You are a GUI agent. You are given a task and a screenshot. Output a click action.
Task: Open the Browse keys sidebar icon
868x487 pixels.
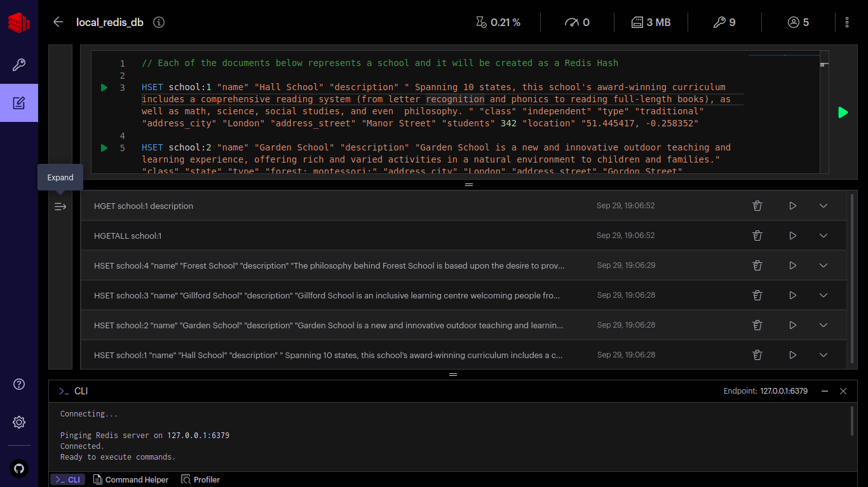click(x=18, y=64)
